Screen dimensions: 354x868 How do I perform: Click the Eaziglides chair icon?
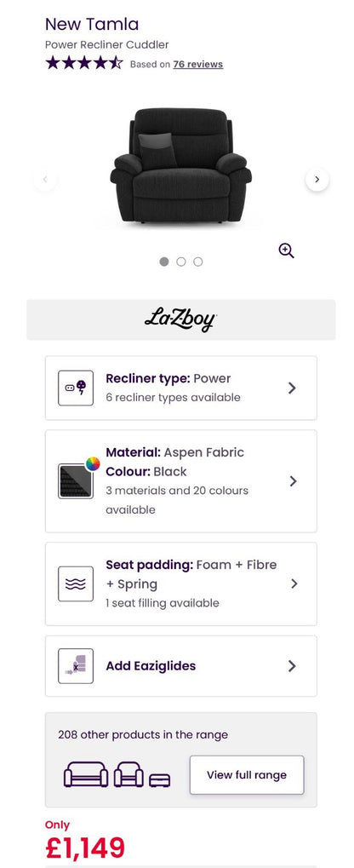[x=76, y=666]
